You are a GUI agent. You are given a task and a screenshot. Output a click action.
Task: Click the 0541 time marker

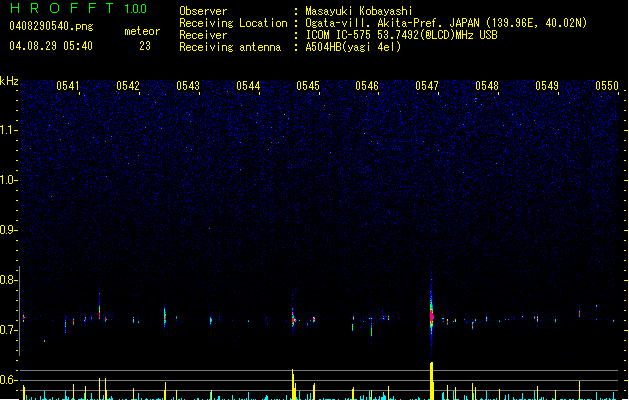(x=68, y=86)
